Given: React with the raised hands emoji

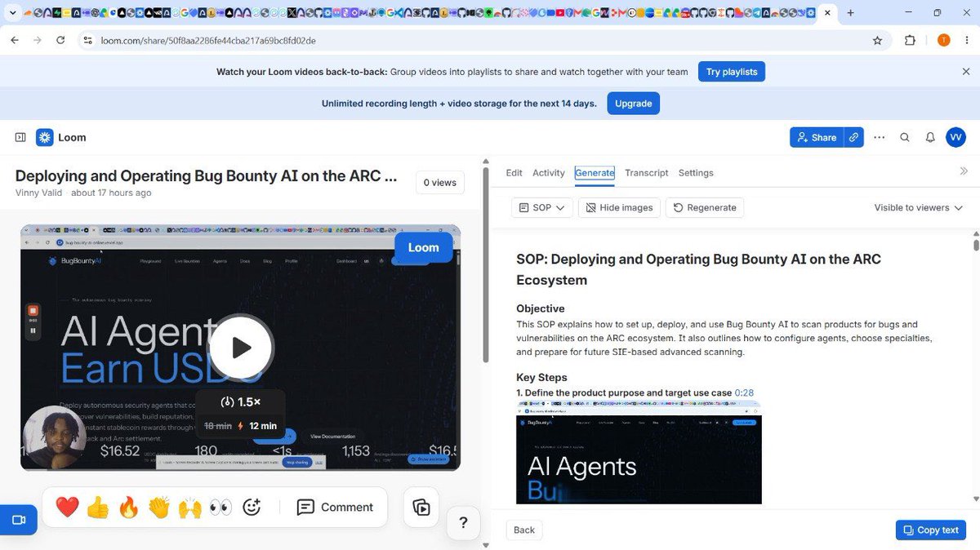Looking at the screenshot, I should pyautogui.click(x=189, y=508).
